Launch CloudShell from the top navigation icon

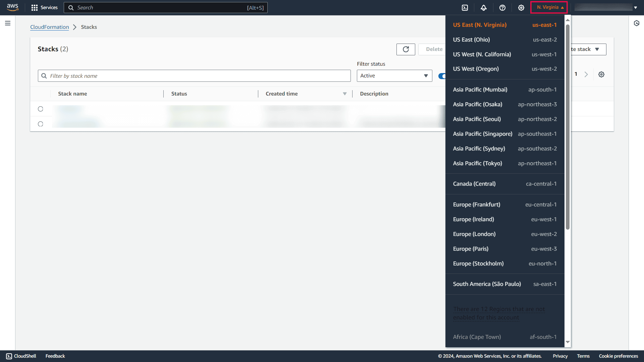(x=465, y=7)
